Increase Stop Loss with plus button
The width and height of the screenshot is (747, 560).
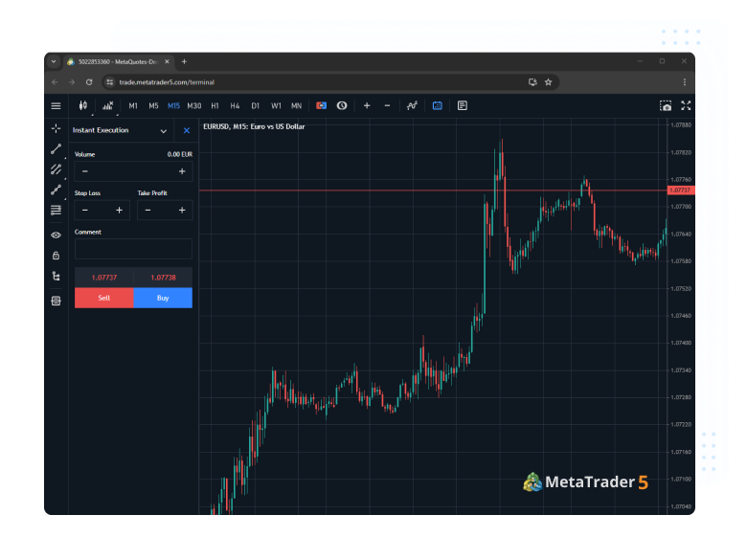pyautogui.click(x=119, y=210)
